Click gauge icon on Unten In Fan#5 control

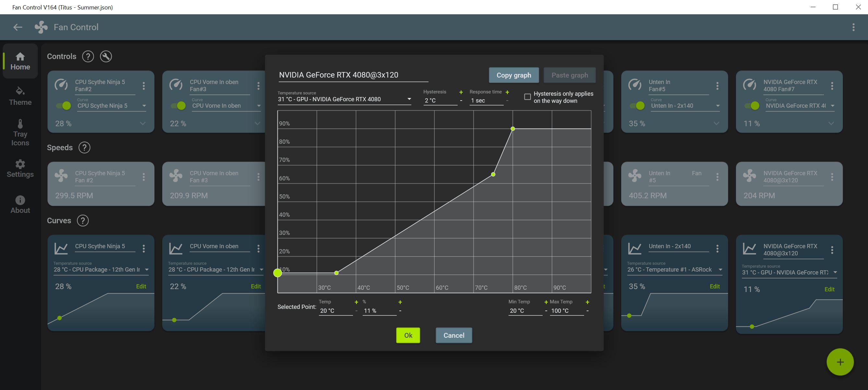click(635, 84)
